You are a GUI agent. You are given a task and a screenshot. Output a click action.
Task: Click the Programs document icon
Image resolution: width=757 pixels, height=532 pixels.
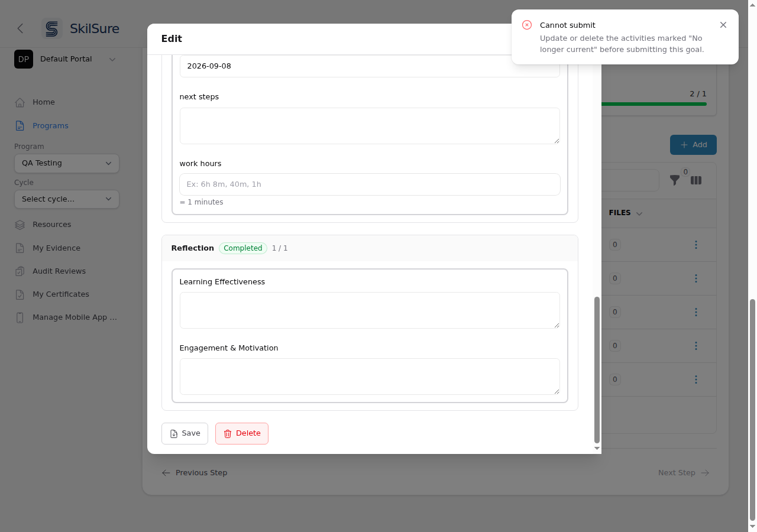[x=20, y=126]
